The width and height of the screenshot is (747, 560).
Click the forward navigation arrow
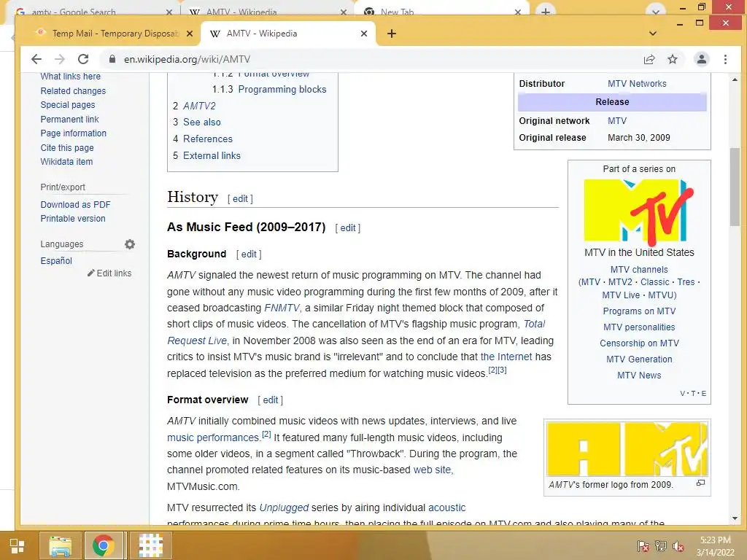point(60,59)
